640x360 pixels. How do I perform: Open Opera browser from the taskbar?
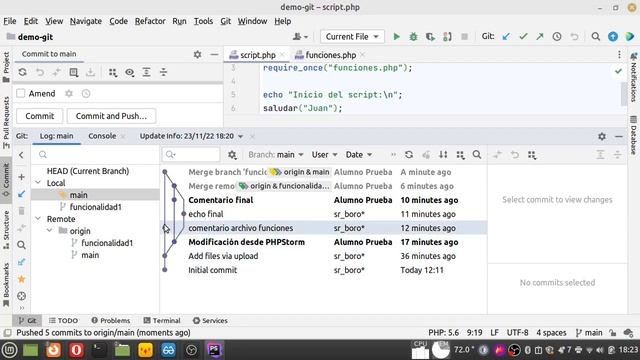(76, 350)
